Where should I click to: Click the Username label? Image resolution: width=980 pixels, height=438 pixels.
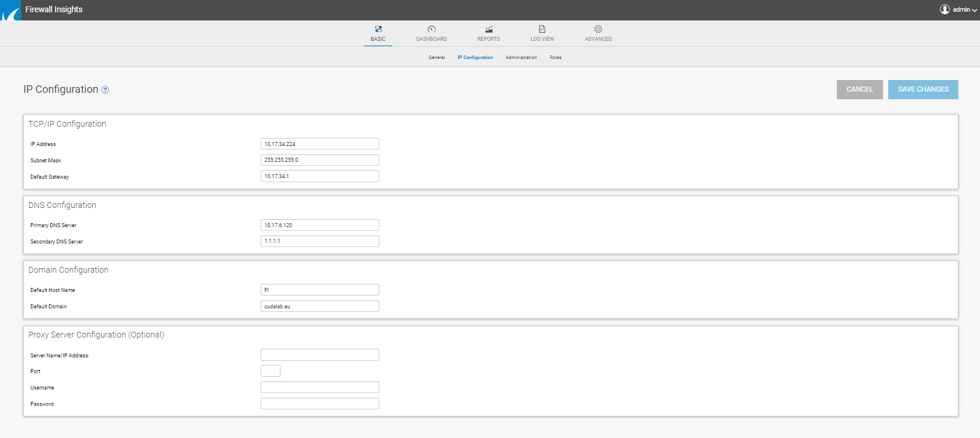click(x=42, y=388)
